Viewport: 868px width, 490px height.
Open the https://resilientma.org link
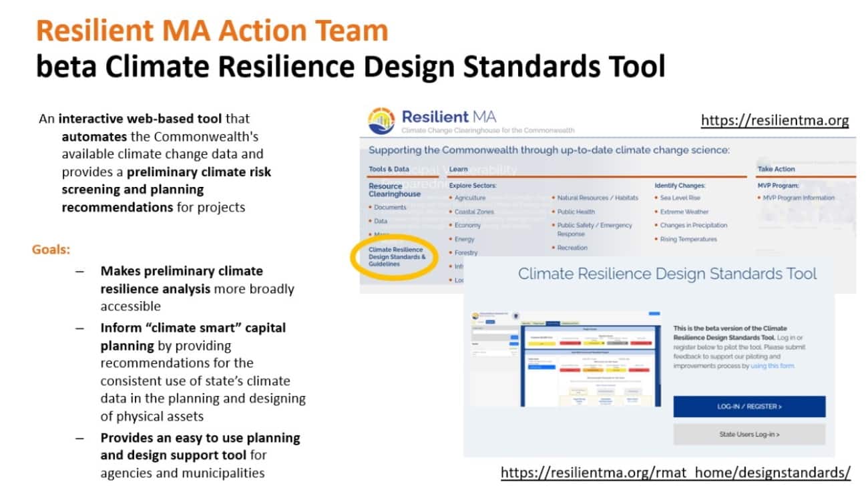[x=775, y=121]
